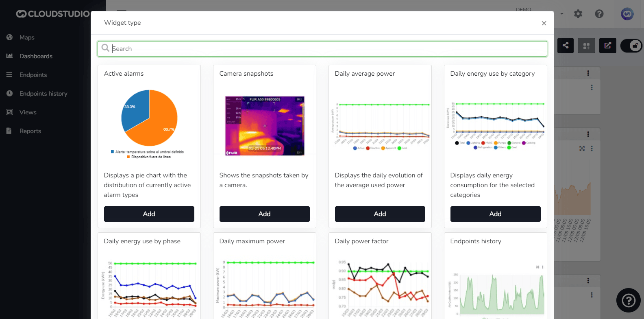Open Reports in the sidebar
Screen dimensions: 644x319
(30, 131)
